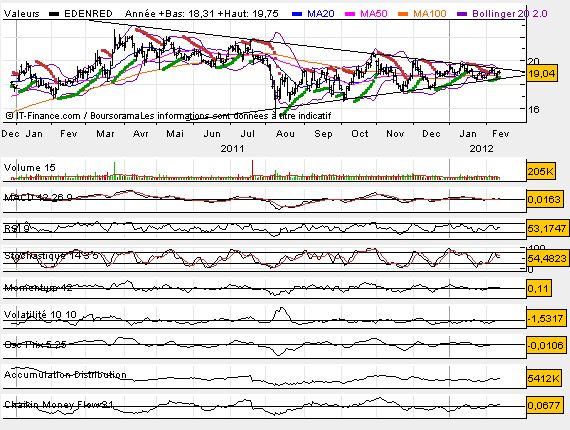This screenshot has width=570, height=430.
Task: Click the RSI 9 indicator label
Action: point(17,228)
